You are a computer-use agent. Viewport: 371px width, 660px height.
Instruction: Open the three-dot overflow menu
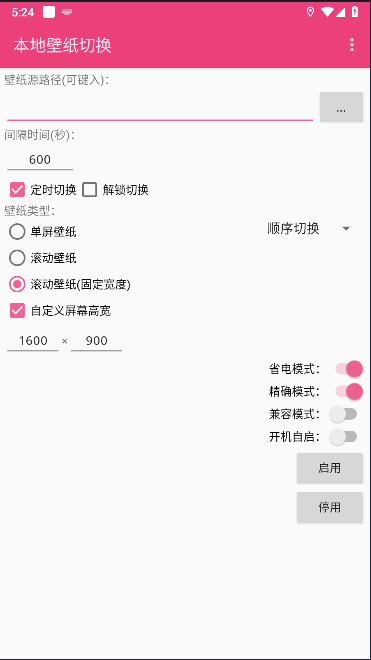pyautogui.click(x=352, y=45)
